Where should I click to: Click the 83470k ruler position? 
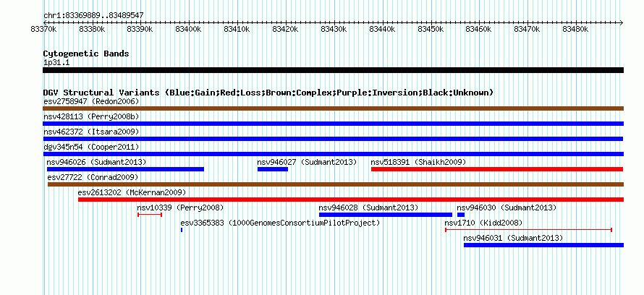click(x=528, y=29)
